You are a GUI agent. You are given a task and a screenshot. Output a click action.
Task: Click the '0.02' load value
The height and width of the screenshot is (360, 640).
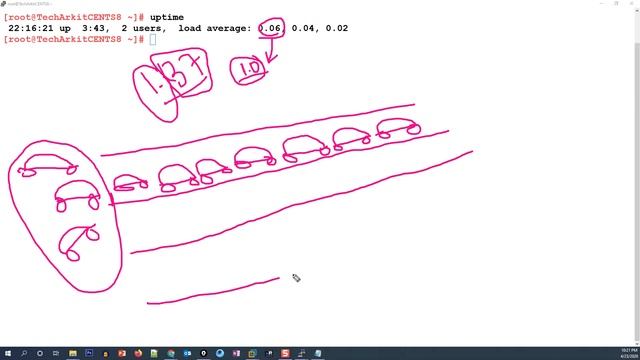(337, 28)
